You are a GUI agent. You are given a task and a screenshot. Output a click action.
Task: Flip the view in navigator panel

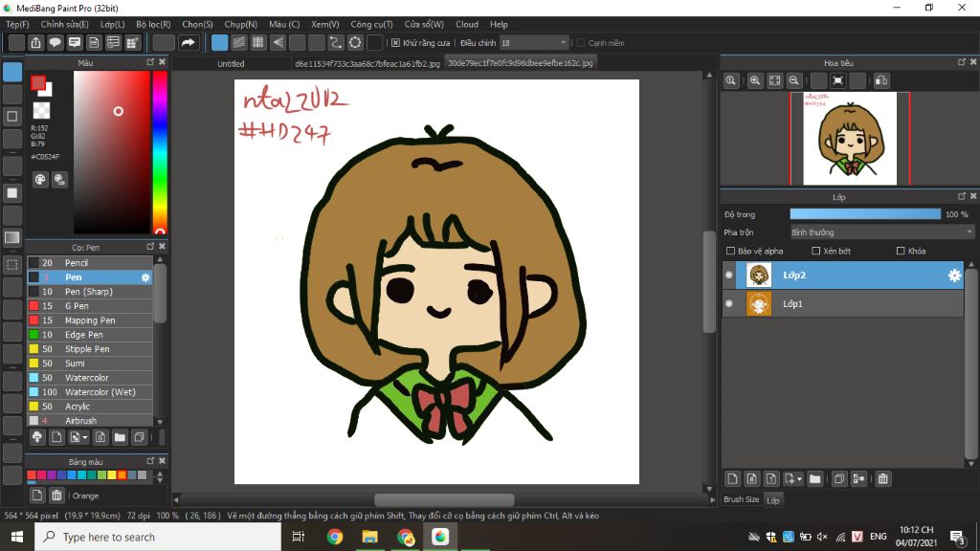pyautogui.click(x=881, y=80)
